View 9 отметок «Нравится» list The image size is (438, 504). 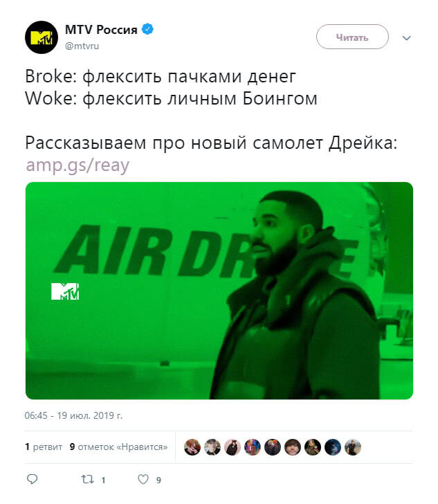pyautogui.click(x=118, y=447)
